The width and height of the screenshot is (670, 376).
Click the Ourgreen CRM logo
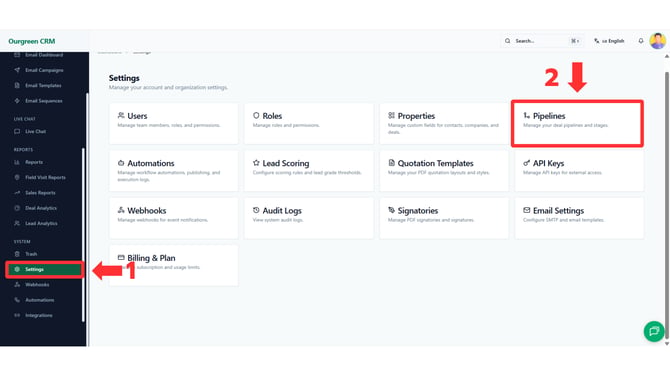pos(32,41)
